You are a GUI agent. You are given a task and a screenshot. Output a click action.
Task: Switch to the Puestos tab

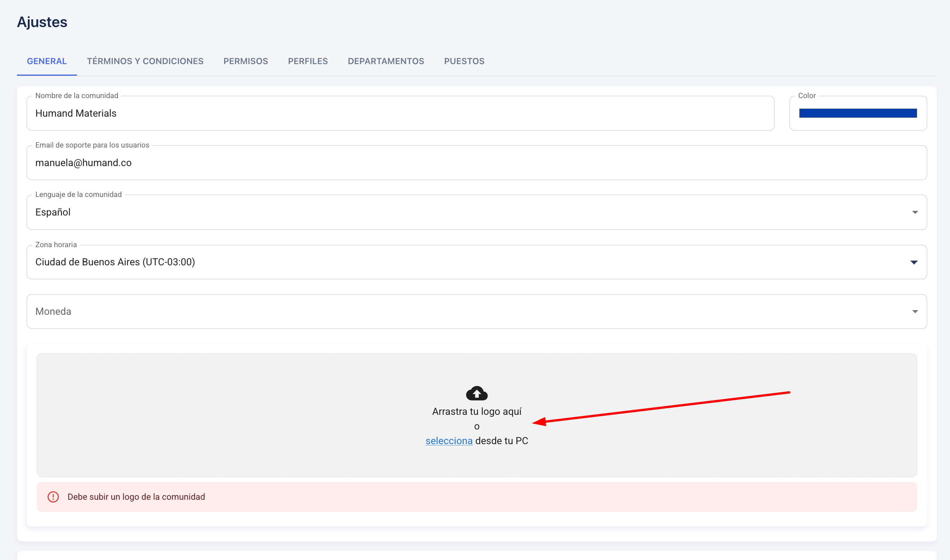click(464, 61)
